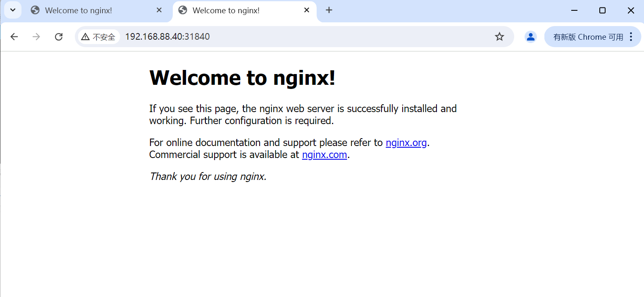The height and width of the screenshot is (297, 644).
Task: Open the Chrome profile avatar
Action: pos(530,37)
